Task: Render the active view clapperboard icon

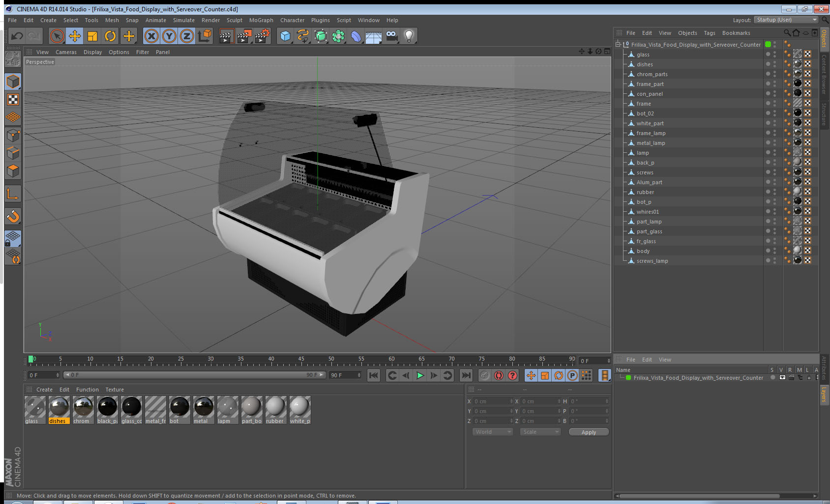Action: [x=226, y=36]
